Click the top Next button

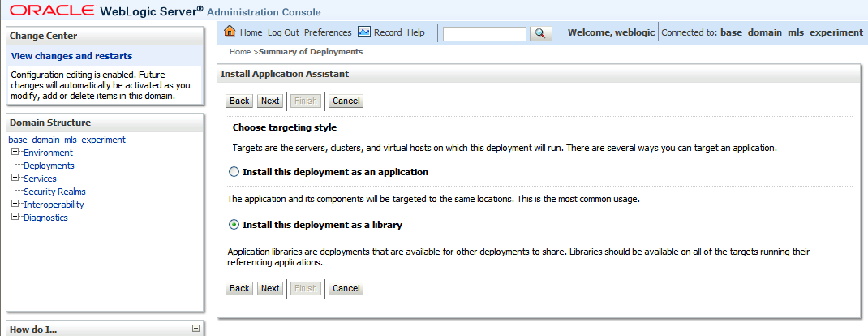(x=270, y=101)
